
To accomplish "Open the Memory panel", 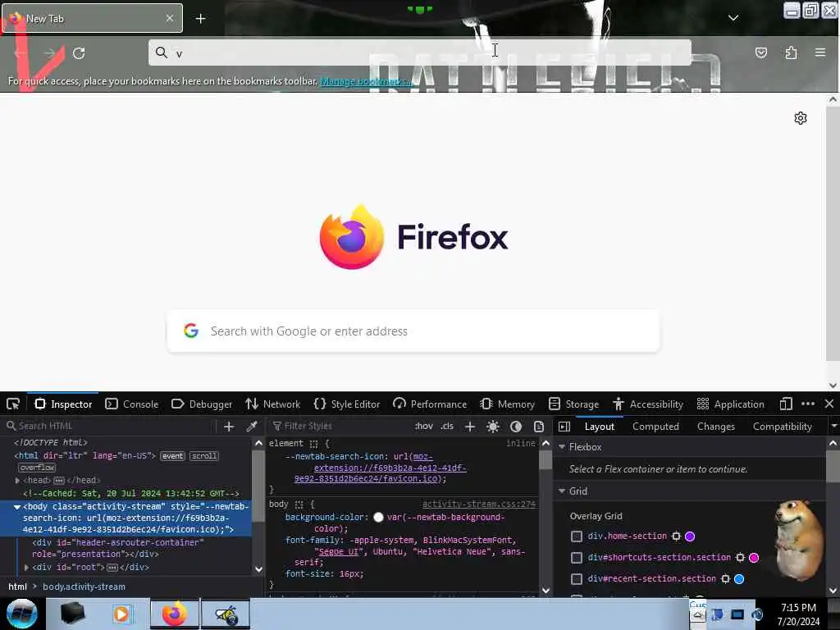I will click(507, 404).
